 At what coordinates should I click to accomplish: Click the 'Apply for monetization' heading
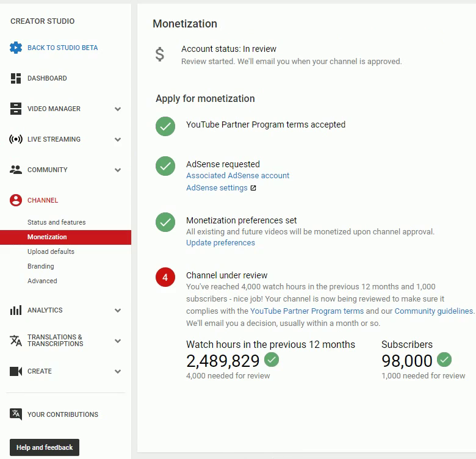click(x=205, y=99)
